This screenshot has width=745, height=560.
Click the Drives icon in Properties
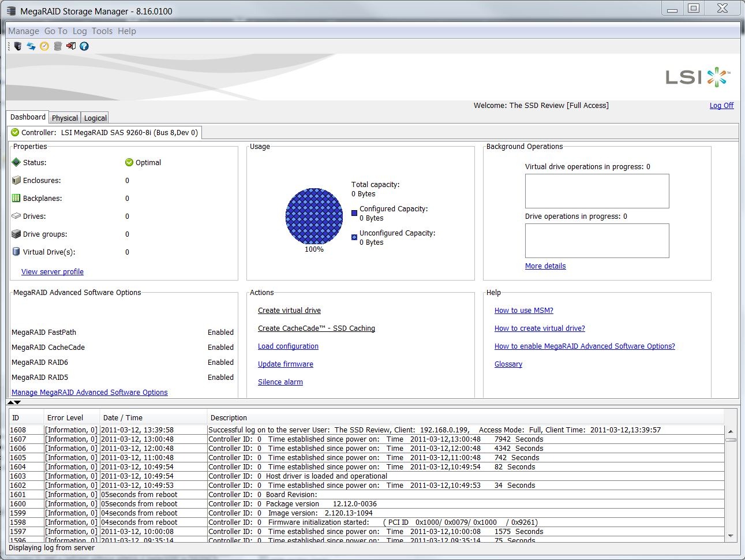(16, 216)
